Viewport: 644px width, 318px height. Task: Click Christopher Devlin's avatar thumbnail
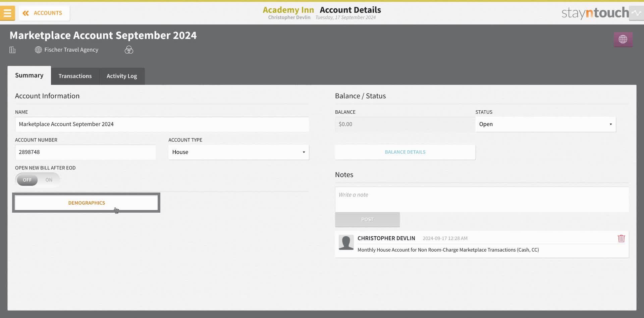coord(346,242)
